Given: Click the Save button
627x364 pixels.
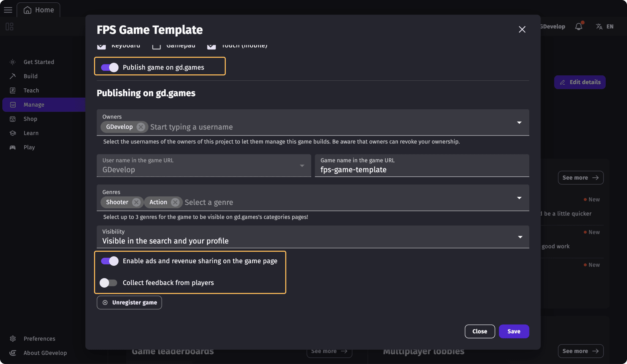Looking at the screenshot, I should (514, 331).
